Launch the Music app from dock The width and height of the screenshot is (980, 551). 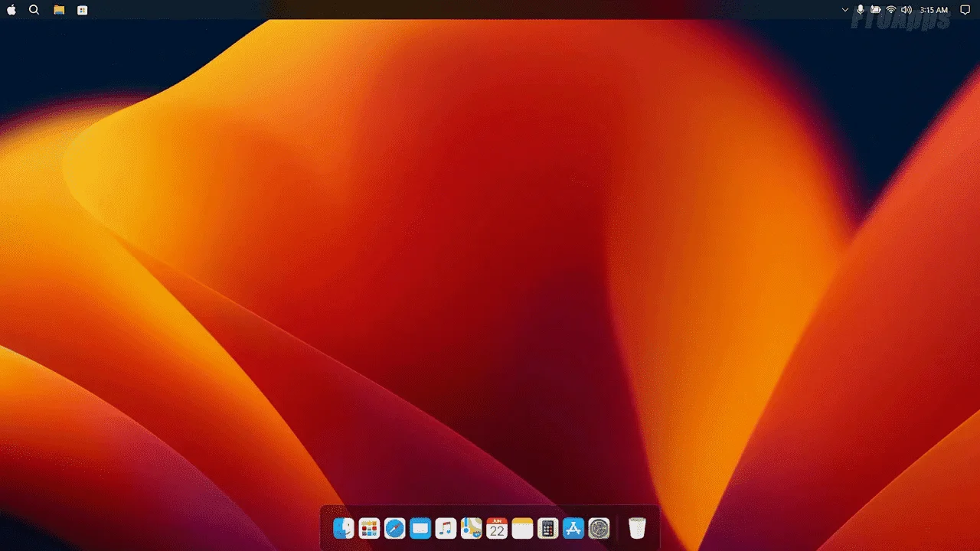446,528
